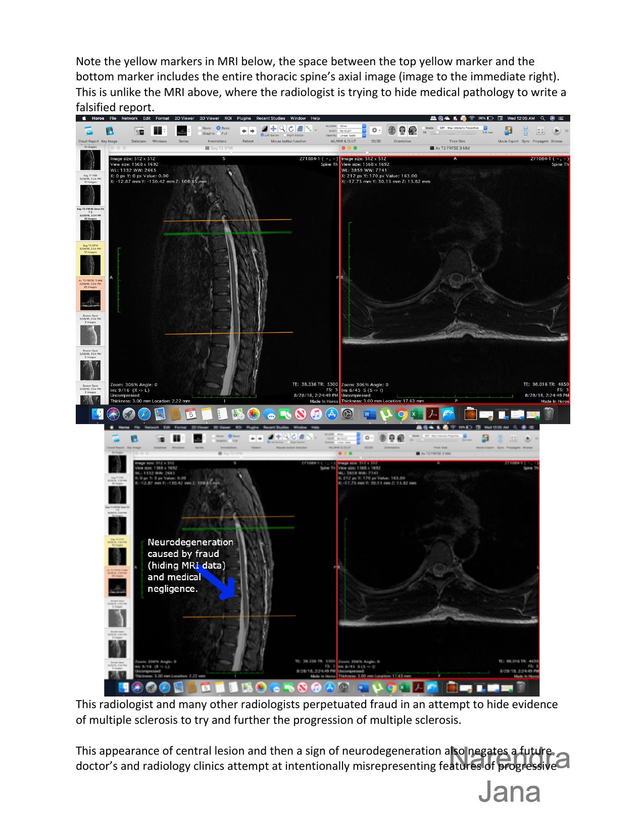644x834 pixels.
Task: Expand the MIP projection mode dropdown
Action: click(x=462, y=128)
